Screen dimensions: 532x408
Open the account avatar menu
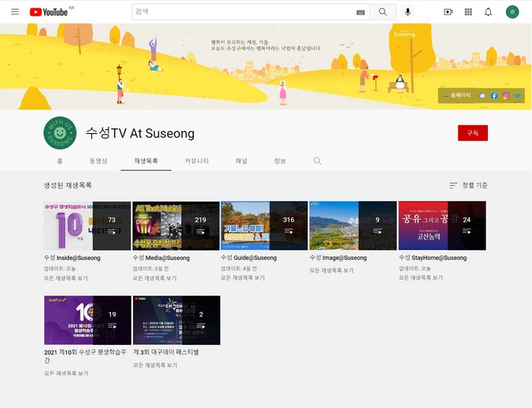click(x=512, y=12)
